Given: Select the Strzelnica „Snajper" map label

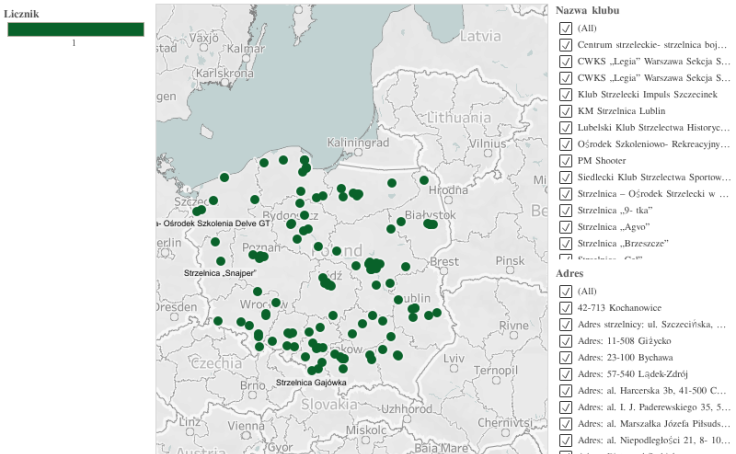Looking at the screenshot, I should click(x=221, y=272).
